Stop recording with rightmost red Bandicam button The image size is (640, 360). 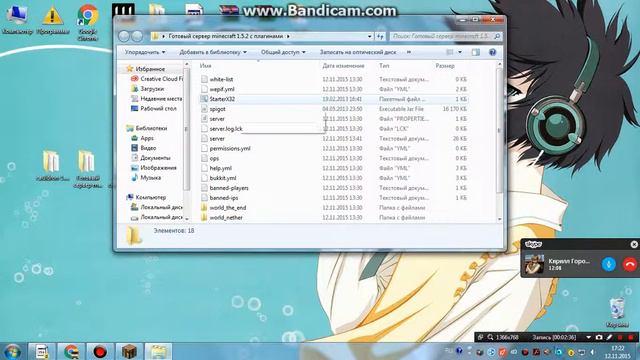point(631,338)
